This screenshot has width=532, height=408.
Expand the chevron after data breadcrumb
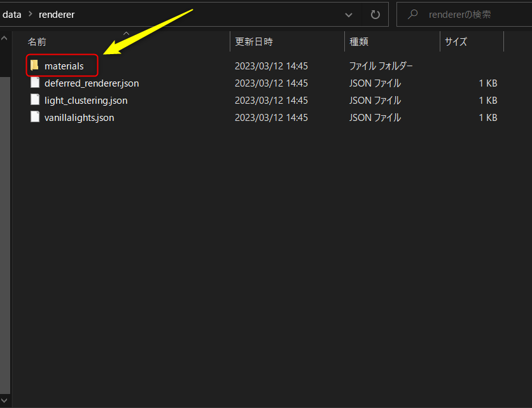tap(30, 14)
